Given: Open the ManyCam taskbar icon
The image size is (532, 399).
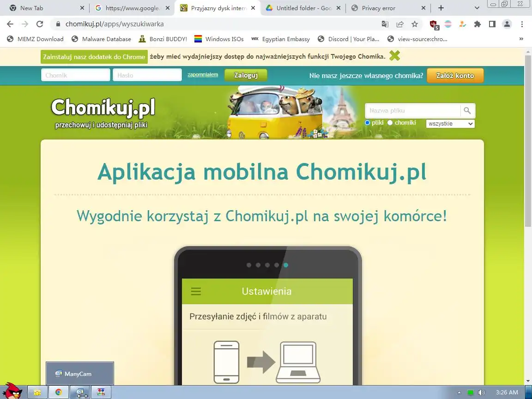Looking at the screenshot, I should coord(80,393).
